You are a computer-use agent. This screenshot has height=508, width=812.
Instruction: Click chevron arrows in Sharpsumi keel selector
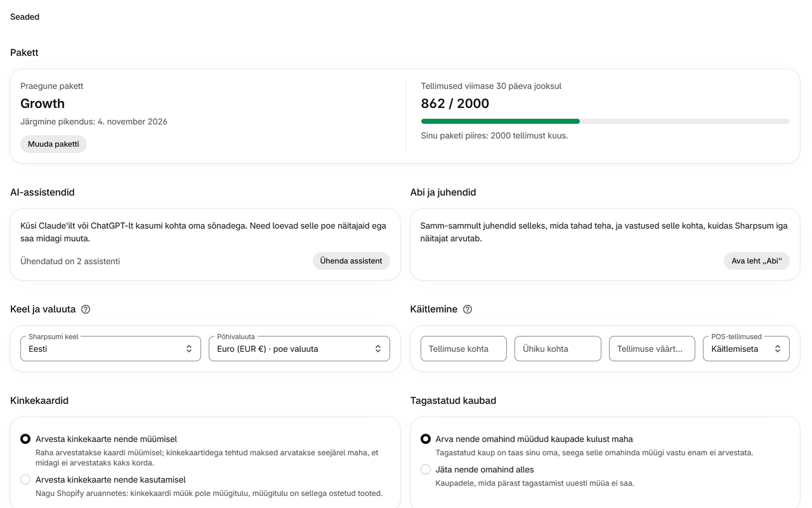pyautogui.click(x=188, y=349)
